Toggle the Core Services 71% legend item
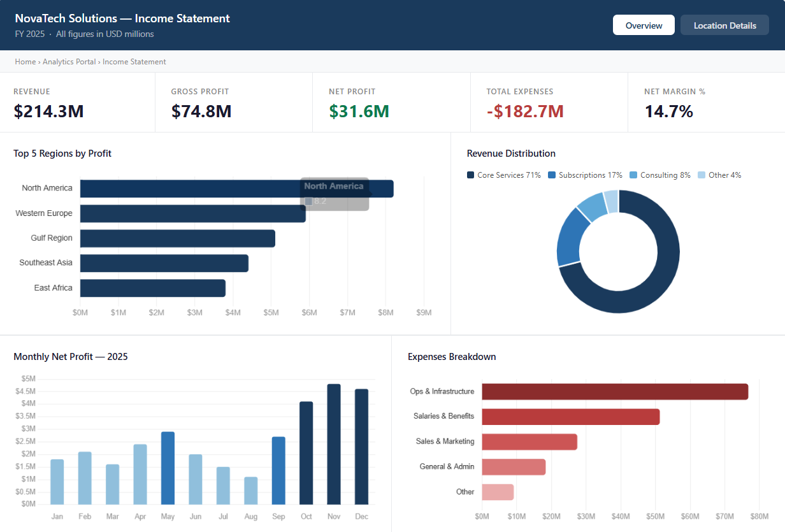This screenshot has width=785, height=532. tap(503, 175)
